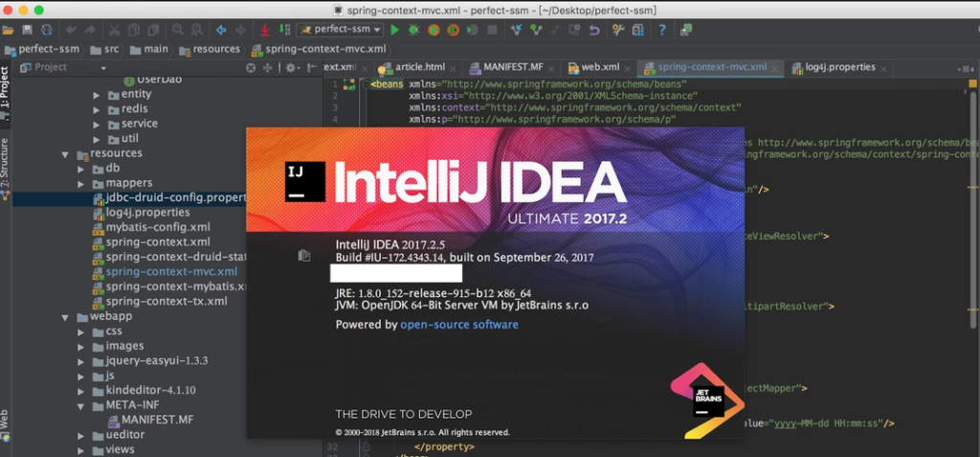Expand the util folder

tap(97, 139)
